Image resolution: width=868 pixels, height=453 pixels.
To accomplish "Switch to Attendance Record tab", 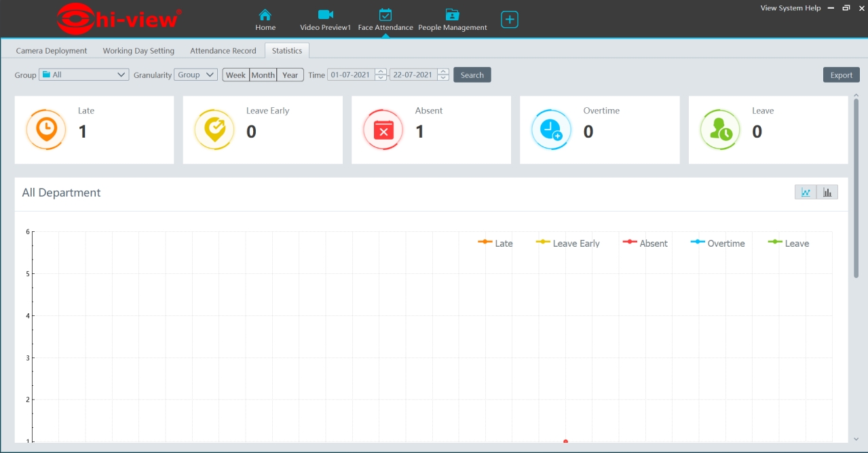I will [223, 51].
